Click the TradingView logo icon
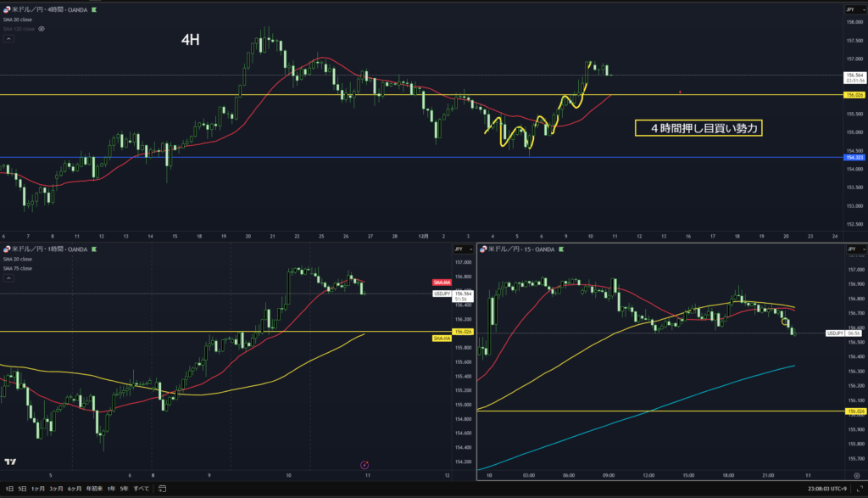868x498 pixels. [10, 462]
